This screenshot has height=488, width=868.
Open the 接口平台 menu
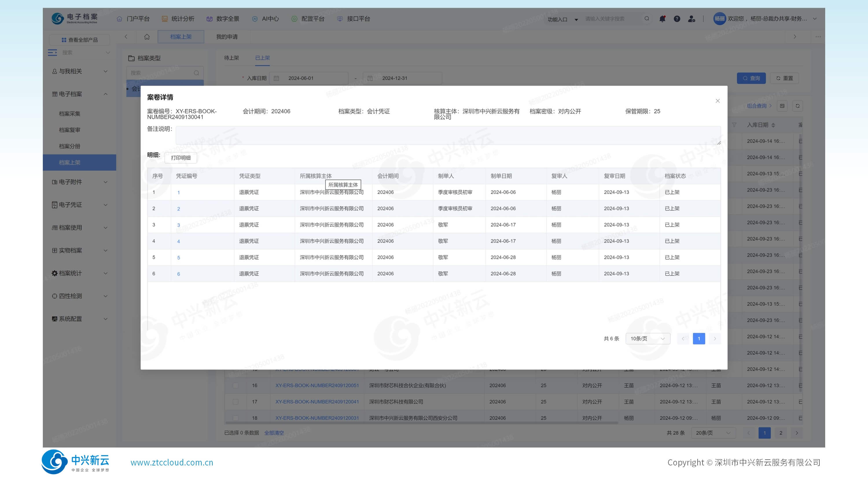click(x=354, y=19)
